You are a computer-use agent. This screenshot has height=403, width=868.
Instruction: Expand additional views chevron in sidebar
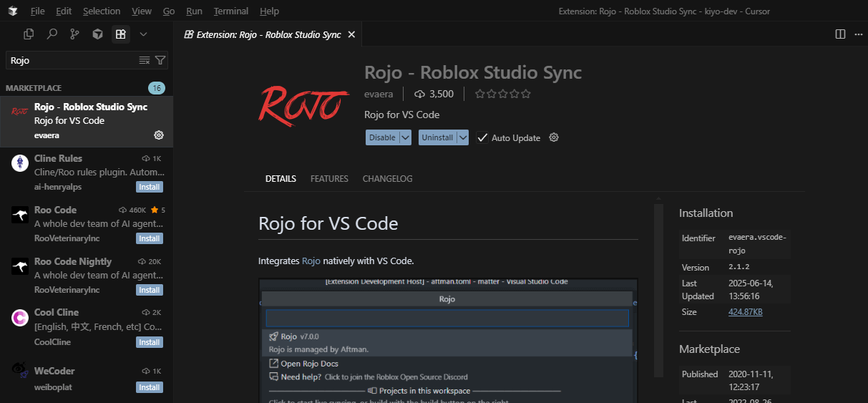tap(143, 34)
